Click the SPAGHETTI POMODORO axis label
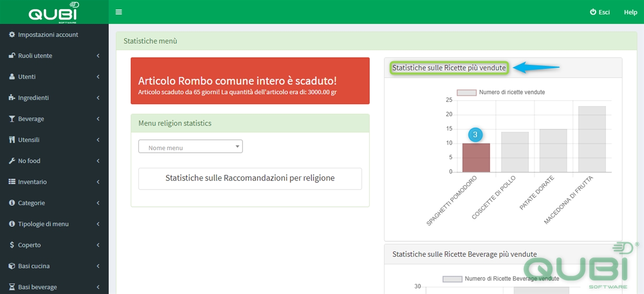The height and width of the screenshot is (294, 644). (451, 201)
